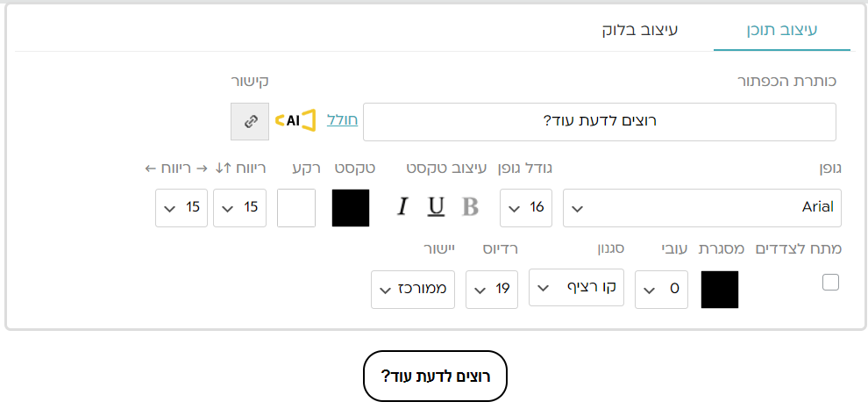Click the button title text field

tap(599, 121)
